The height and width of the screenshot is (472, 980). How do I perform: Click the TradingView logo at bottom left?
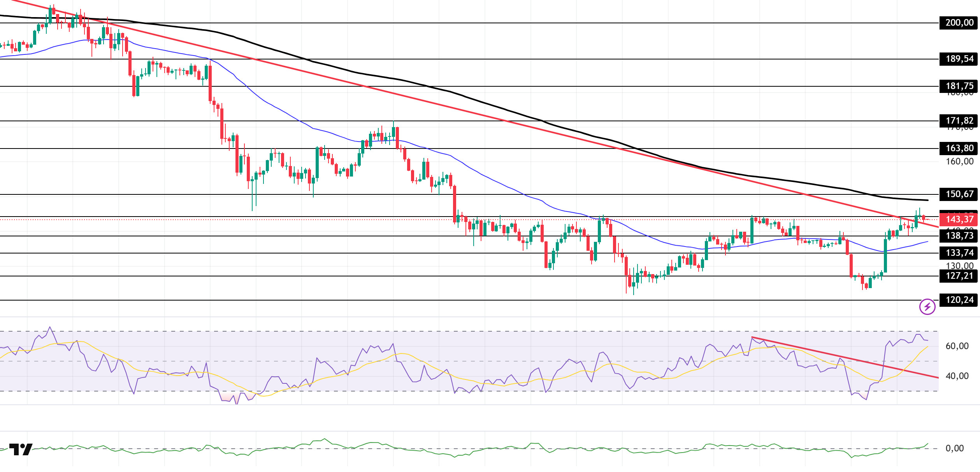click(21, 449)
